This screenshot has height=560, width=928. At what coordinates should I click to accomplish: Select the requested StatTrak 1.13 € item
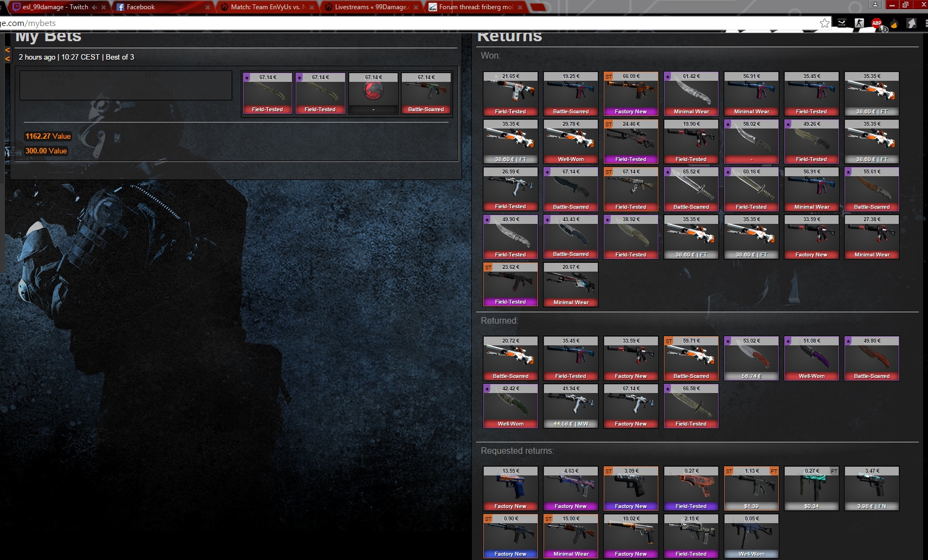[x=751, y=488]
